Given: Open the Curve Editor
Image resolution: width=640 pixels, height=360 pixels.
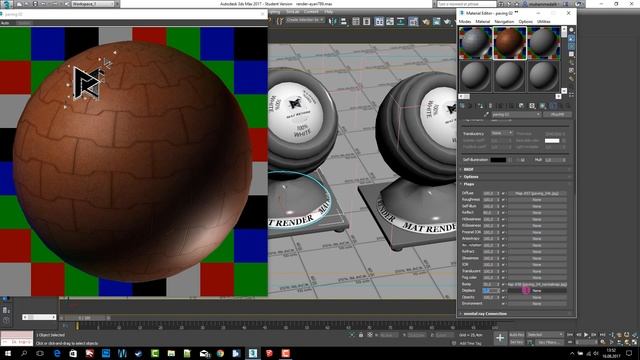Looking at the screenshot, I should coord(390,20).
